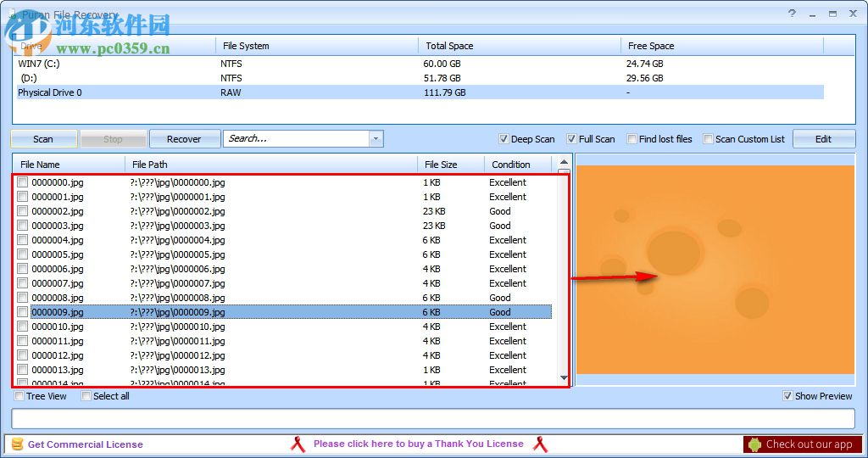The height and width of the screenshot is (458, 868).
Task: Click the RAW file system cell
Action: [x=231, y=92]
